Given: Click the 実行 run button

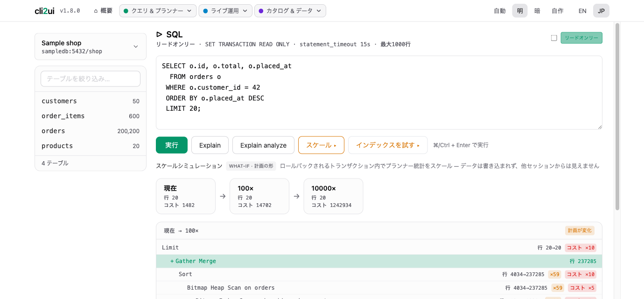Looking at the screenshot, I should 172,145.
